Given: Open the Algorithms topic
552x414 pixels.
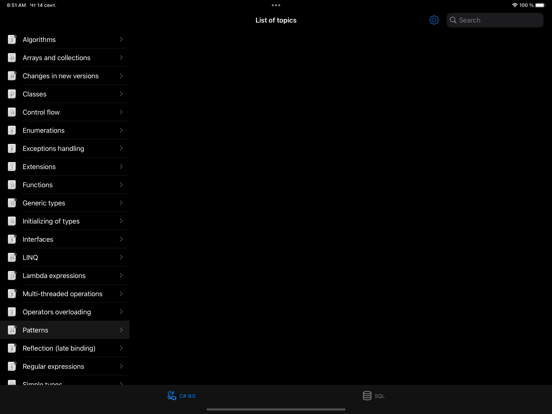Looking at the screenshot, I should (x=65, y=39).
